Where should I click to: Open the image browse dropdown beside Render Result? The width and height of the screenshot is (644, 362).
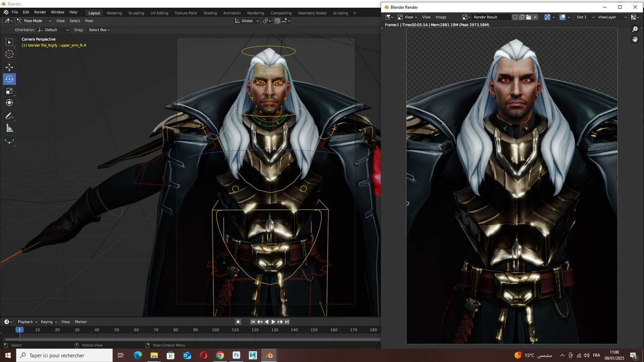[x=466, y=17]
